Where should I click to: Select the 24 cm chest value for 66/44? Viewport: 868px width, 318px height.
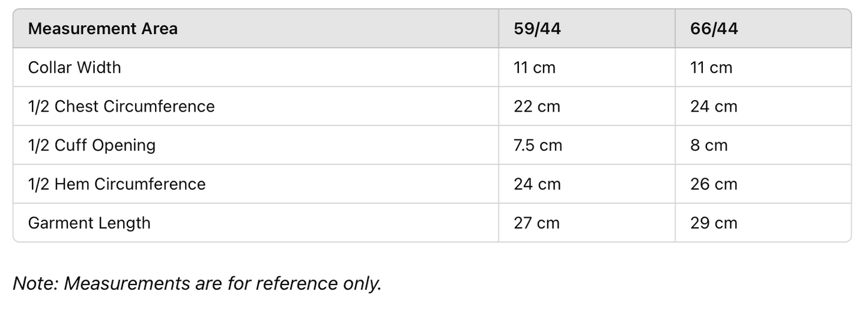point(714,106)
